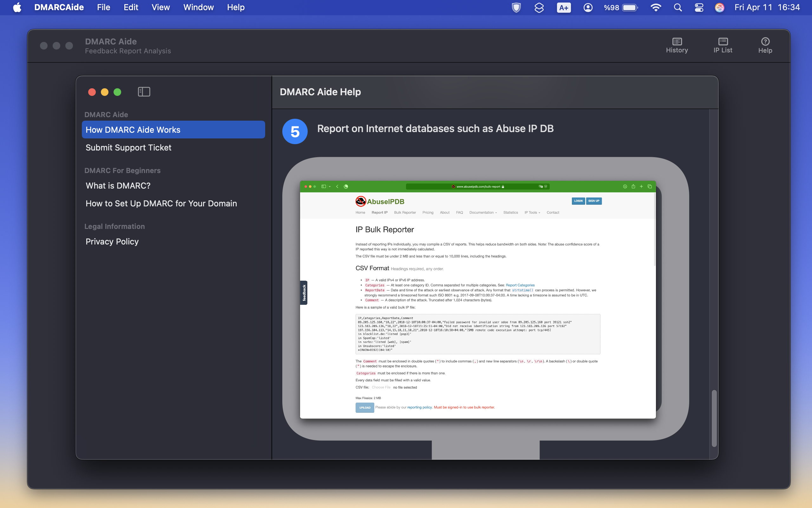Close the help window with red button
This screenshot has height=508, width=812.
click(92, 92)
